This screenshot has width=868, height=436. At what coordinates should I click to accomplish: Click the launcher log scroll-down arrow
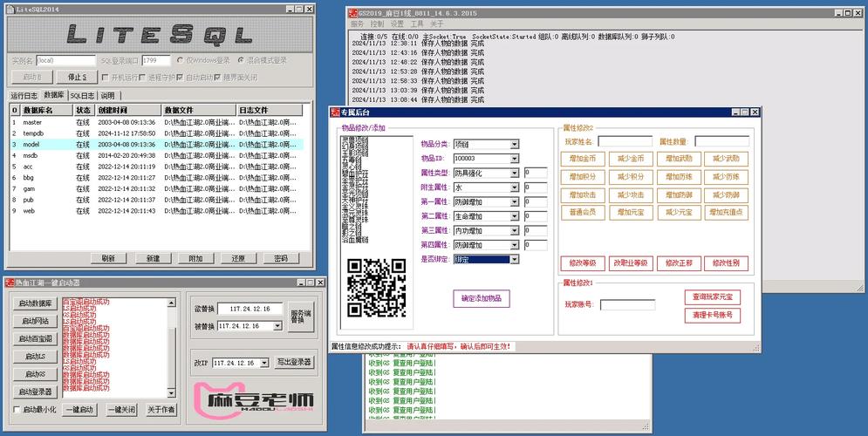point(171,393)
